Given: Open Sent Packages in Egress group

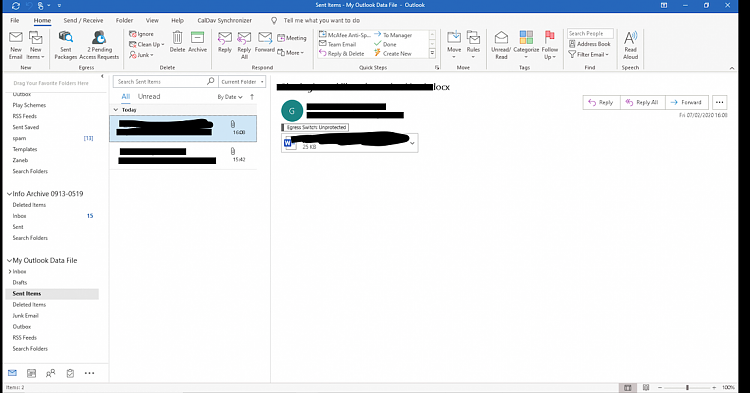Looking at the screenshot, I should point(66,45).
